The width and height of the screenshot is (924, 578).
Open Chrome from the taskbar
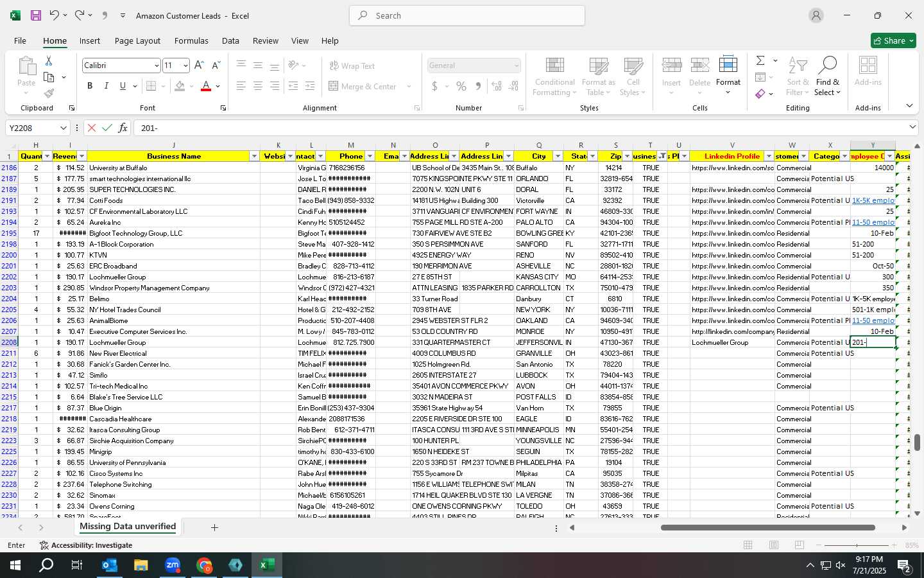(x=204, y=565)
